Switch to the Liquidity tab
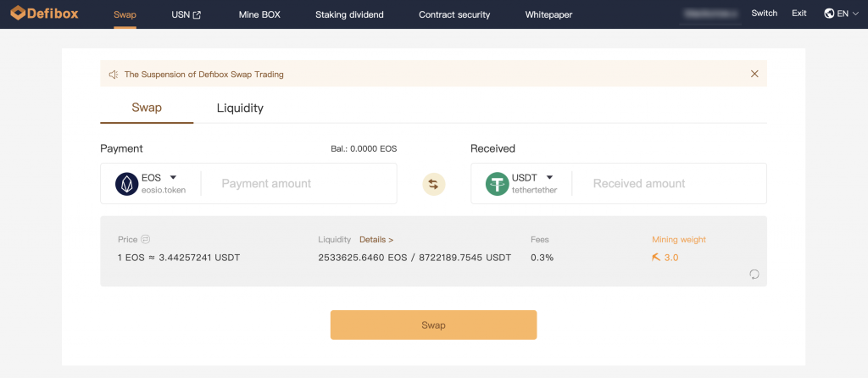Screen dimensions: 868x378 [240, 108]
